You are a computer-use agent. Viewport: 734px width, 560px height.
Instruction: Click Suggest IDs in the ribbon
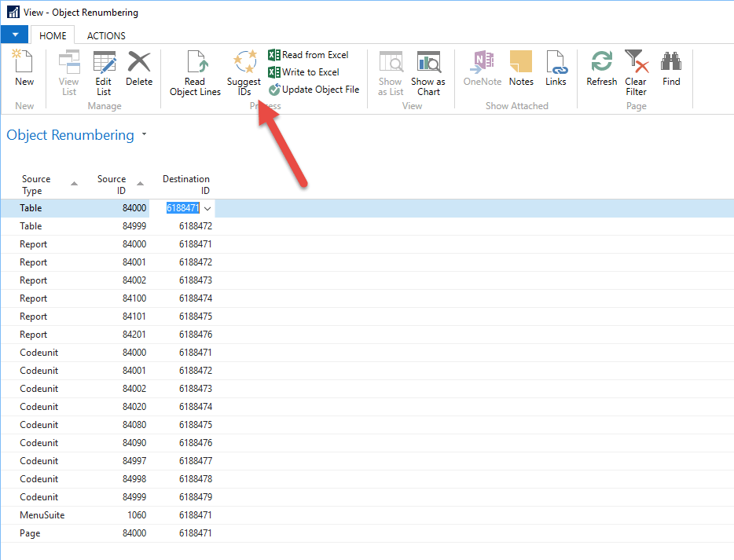pyautogui.click(x=244, y=72)
